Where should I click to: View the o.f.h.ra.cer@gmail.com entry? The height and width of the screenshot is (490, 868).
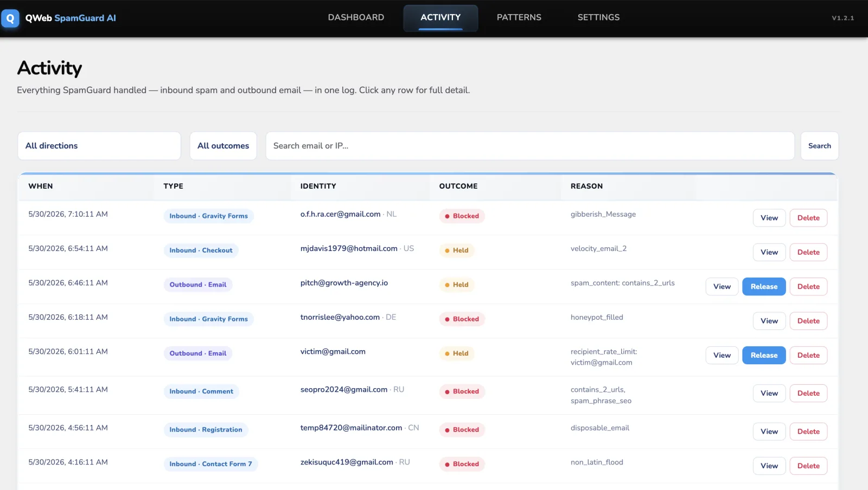pos(769,218)
